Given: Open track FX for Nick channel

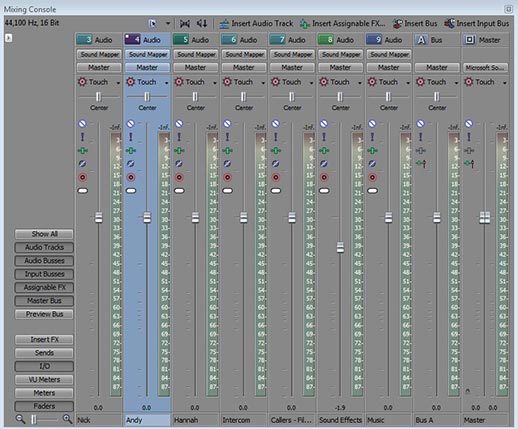Looking at the screenshot, I should point(82,151).
